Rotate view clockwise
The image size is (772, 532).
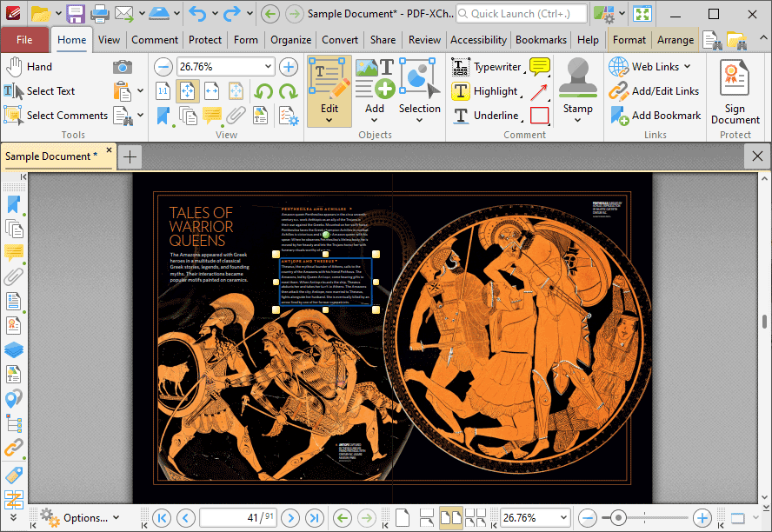[x=288, y=91]
